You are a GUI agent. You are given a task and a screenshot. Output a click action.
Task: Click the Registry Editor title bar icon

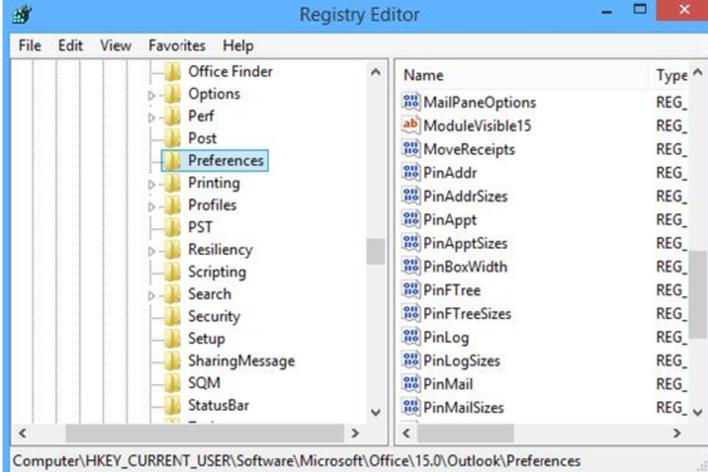(22, 15)
